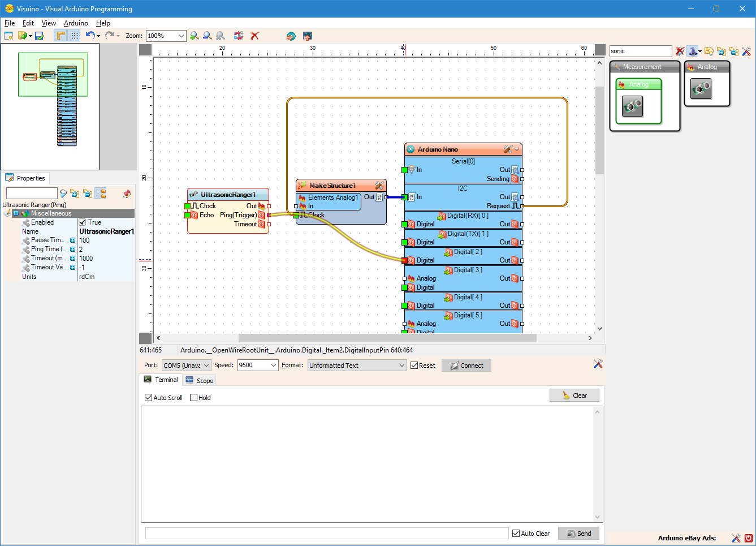Create a new project from the toolbar

8,36
